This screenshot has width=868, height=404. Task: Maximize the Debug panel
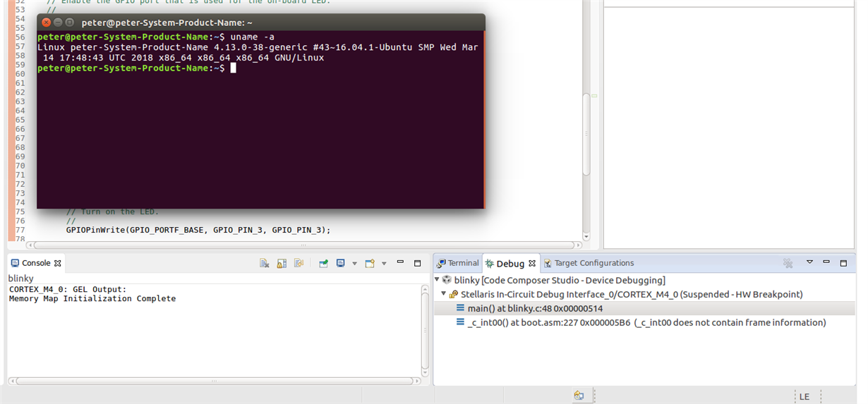tap(843, 263)
